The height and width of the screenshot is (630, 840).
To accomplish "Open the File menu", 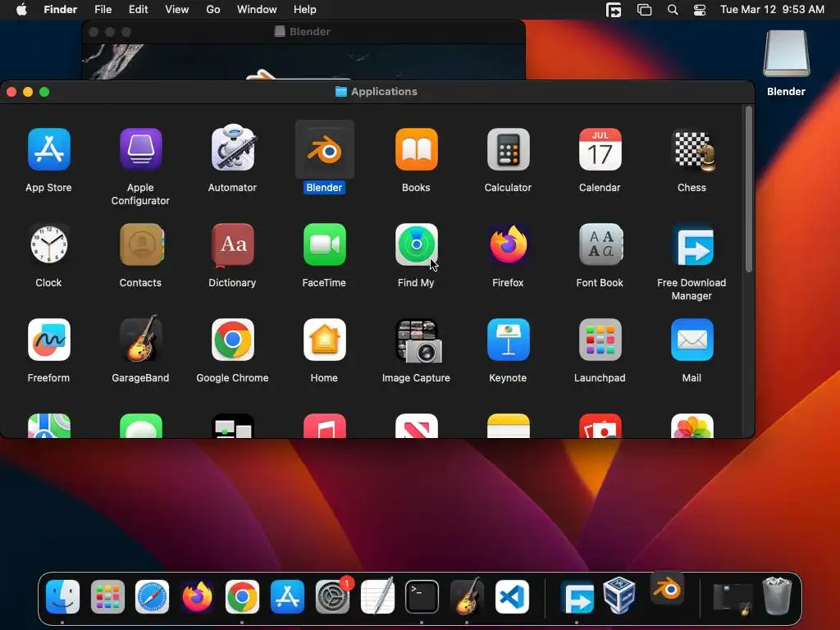I will [x=103, y=10].
